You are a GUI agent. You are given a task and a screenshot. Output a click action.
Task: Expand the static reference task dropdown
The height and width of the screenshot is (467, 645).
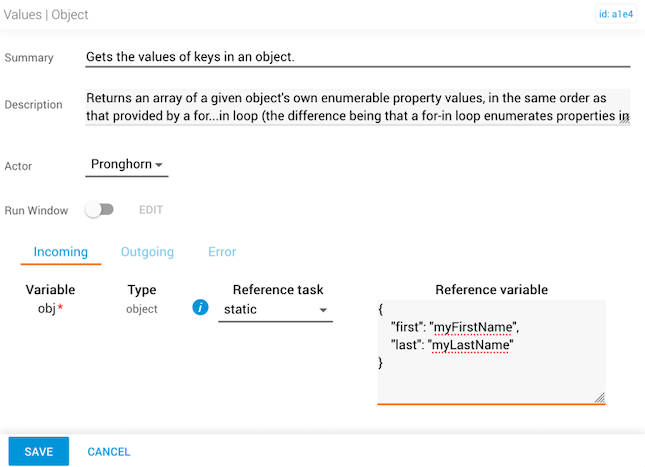tap(275, 310)
